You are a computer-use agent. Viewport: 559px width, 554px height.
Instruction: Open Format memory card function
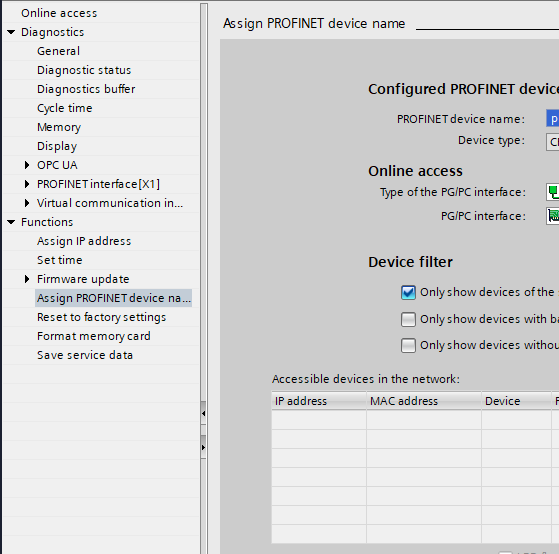pos(93,336)
